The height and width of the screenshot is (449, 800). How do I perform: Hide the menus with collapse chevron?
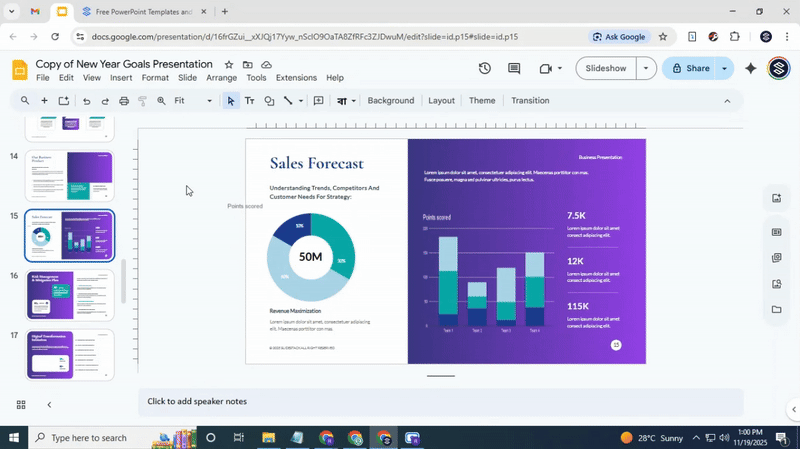tap(727, 101)
